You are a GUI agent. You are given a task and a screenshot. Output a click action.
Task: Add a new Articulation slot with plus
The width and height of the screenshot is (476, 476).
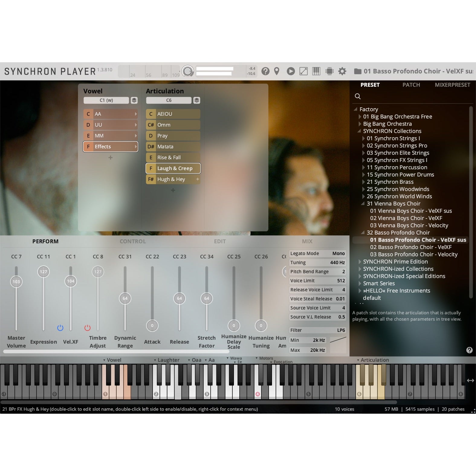click(x=173, y=190)
